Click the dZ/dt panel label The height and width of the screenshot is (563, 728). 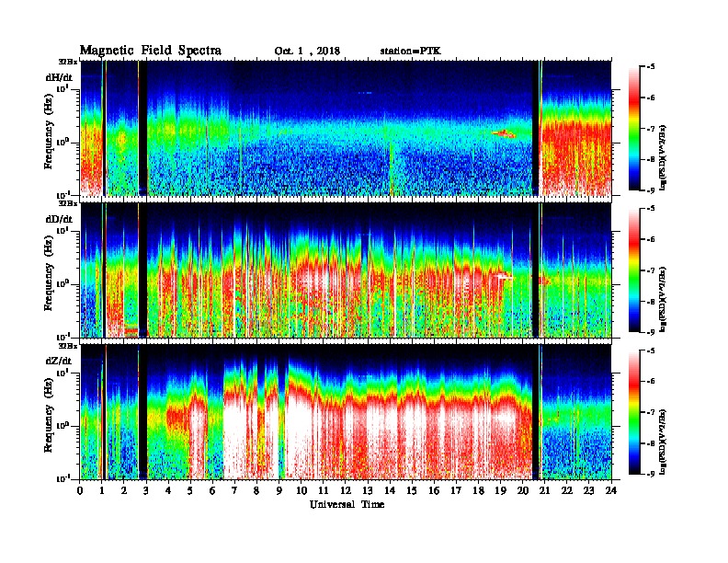pos(59,361)
